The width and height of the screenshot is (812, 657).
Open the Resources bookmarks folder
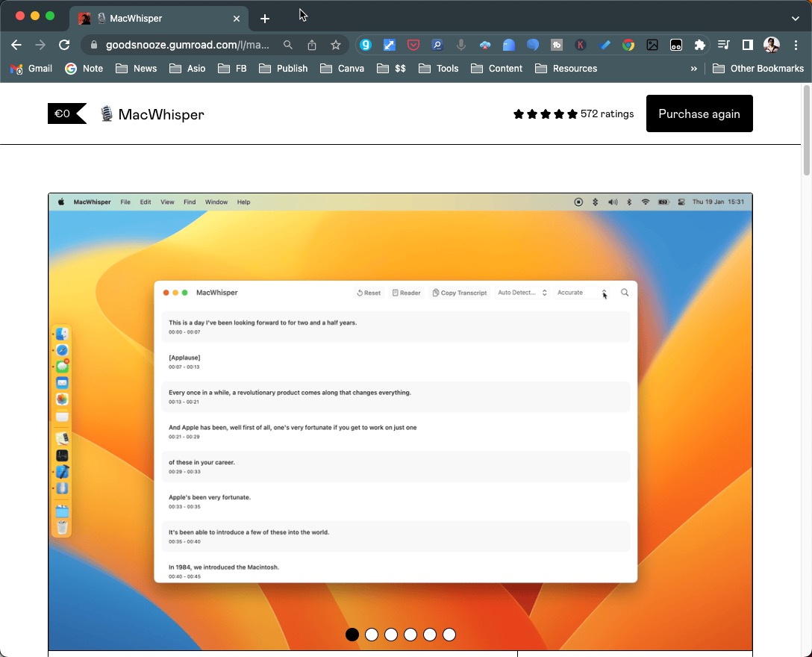(566, 69)
